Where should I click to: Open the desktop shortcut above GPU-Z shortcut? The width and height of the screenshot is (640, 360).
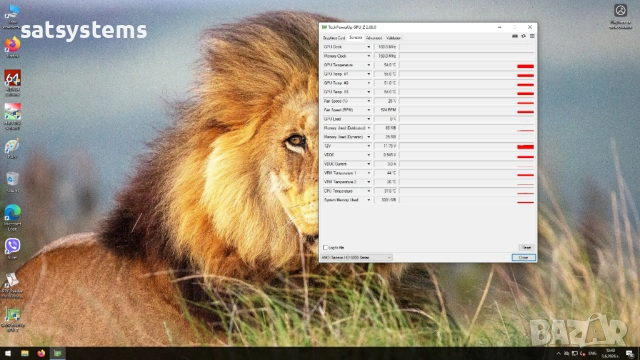[12, 285]
